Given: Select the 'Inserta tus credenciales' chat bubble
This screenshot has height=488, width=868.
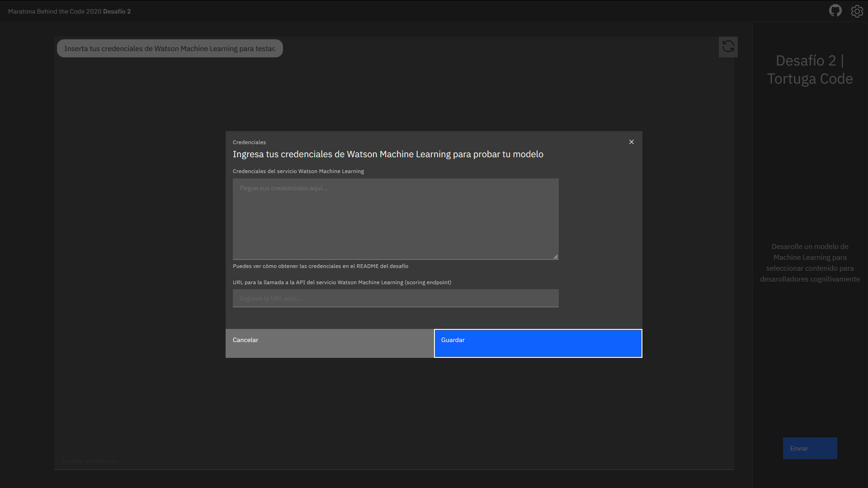Looking at the screenshot, I should [x=170, y=48].
